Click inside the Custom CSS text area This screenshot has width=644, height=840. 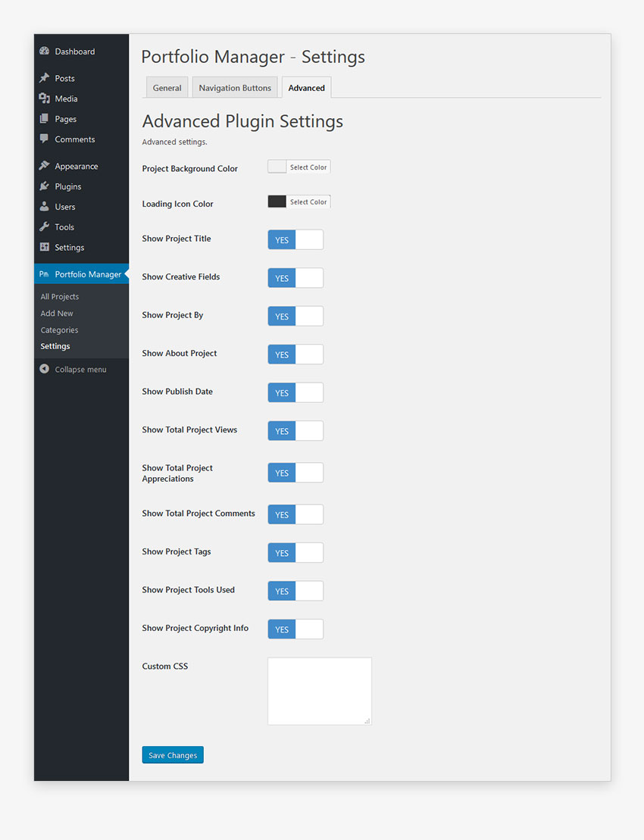tap(319, 691)
